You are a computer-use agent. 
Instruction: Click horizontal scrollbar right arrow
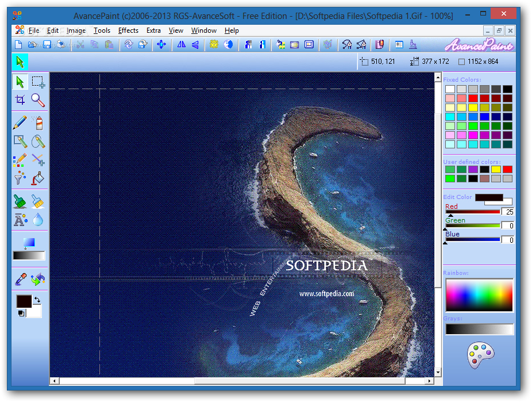tap(430, 381)
